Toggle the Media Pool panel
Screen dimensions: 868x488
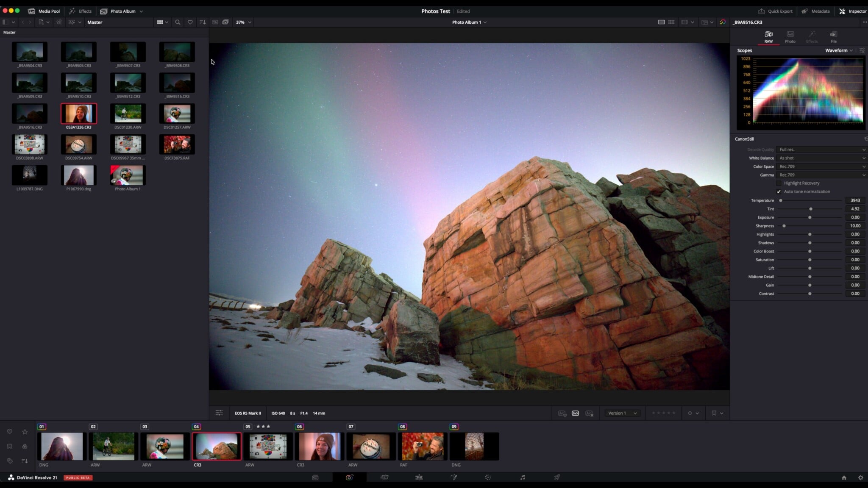point(44,11)
